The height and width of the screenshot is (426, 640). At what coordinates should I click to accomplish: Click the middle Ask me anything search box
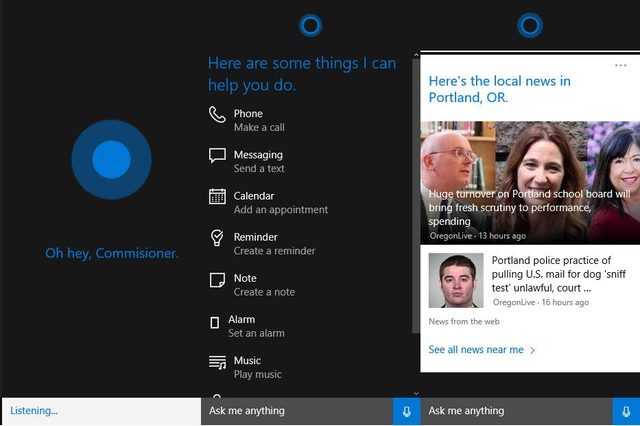point(297,411)
